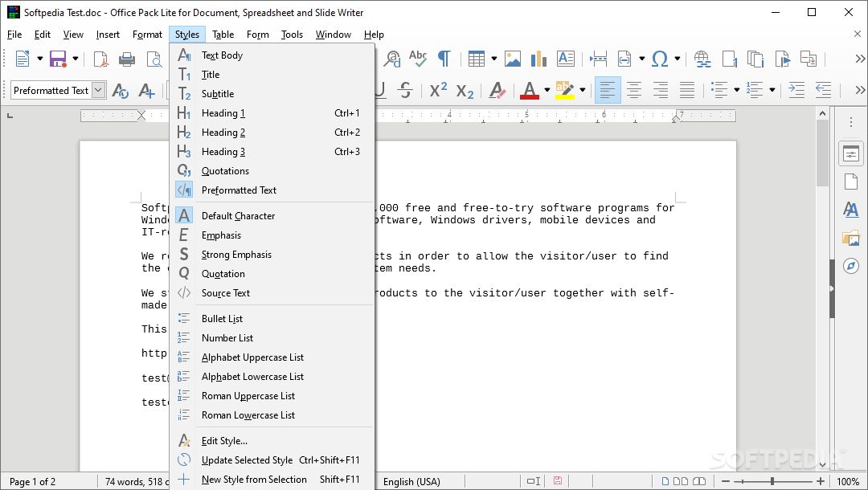Viewport: 868px width, 490px height.
Task: Expand Insert Table dropdown arrow
Action: coord(493,59)
